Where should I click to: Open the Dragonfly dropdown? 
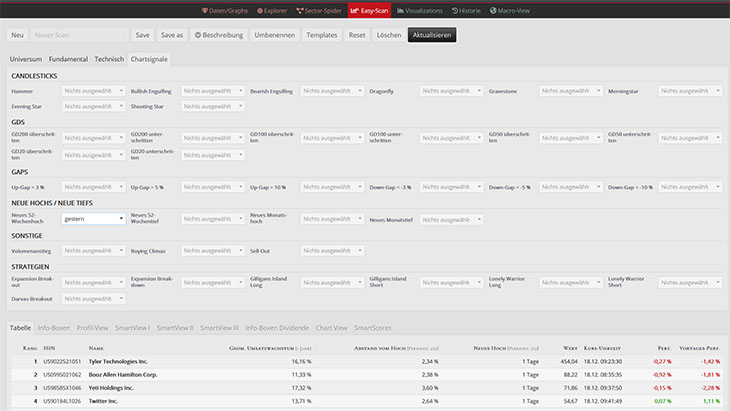(451, 91)
